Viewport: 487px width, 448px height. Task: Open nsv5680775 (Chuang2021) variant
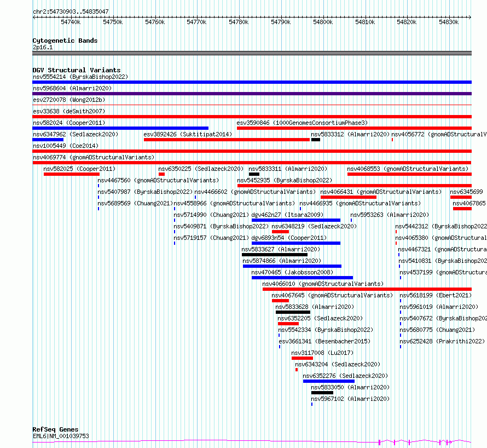(x=437, y=330)
